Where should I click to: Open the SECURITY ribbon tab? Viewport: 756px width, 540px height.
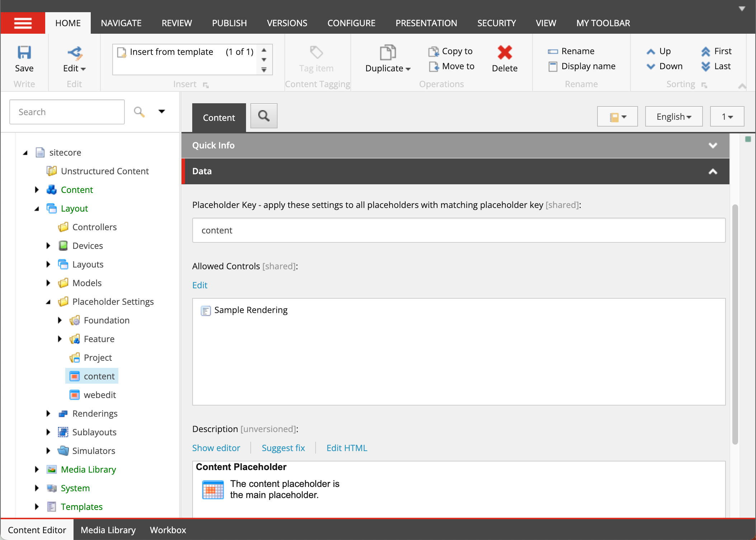tap(497, 23)
